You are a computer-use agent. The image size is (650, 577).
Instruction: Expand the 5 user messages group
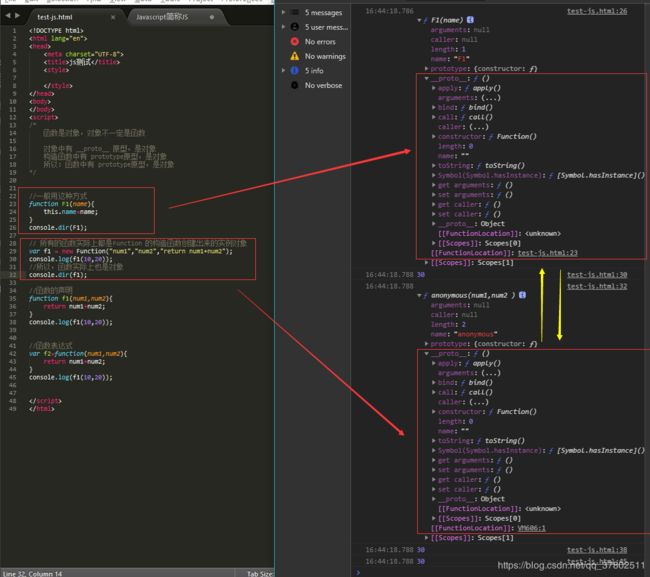[284, 27]
